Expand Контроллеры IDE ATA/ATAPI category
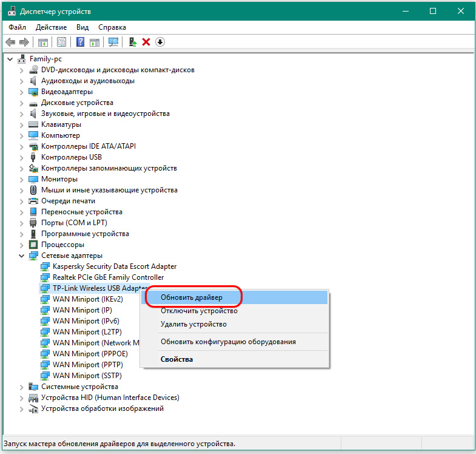Image resolution: width=476 pixels, height=454 pixels. 21,147
